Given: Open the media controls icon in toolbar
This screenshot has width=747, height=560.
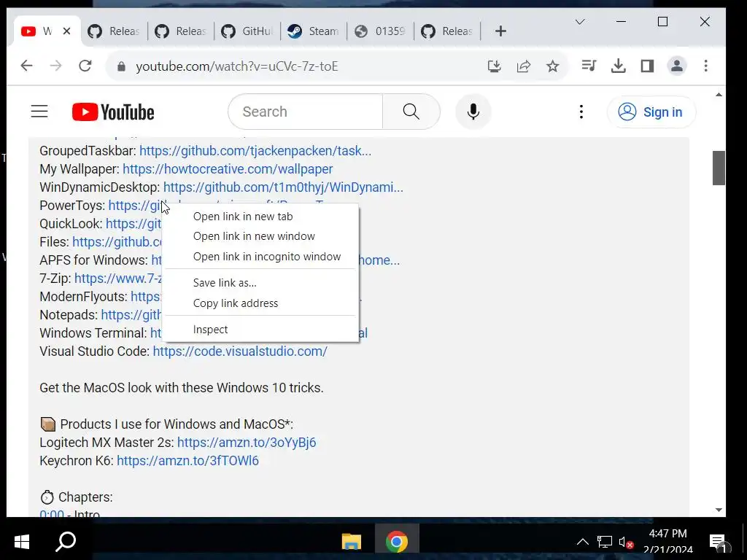Looking at the screenshot, I should [x=589, y=66].
